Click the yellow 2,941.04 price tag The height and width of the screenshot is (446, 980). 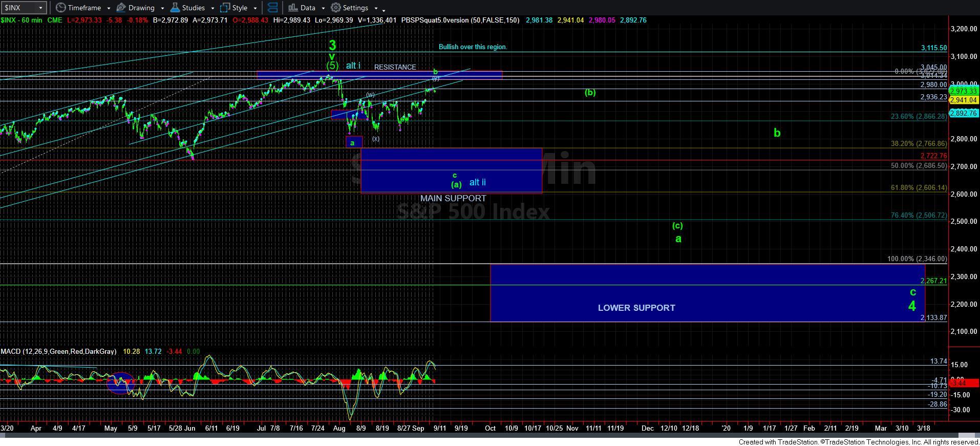(x=964, y=100)
